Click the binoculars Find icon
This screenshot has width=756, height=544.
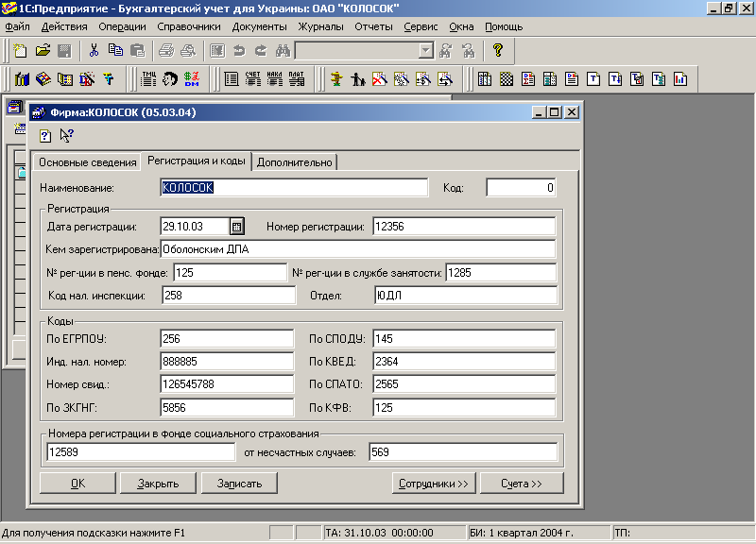[283, 51]
